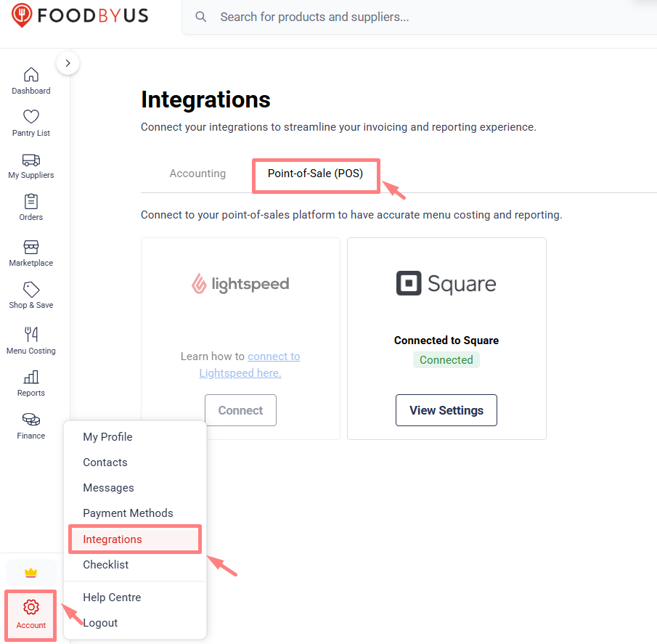The width and height of the screenshot is (657, 644).
Task: Open the Dashboard home icon
Action: point(31,75)
